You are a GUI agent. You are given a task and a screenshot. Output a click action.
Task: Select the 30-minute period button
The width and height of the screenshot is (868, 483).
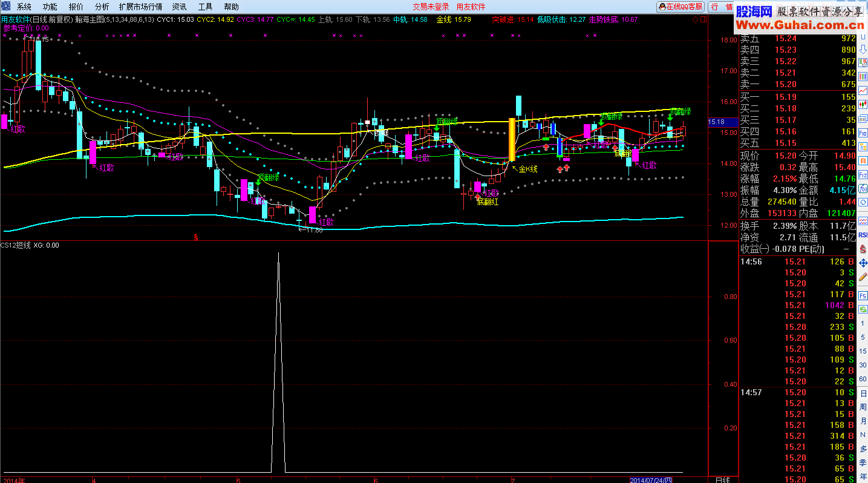point(863,365)
